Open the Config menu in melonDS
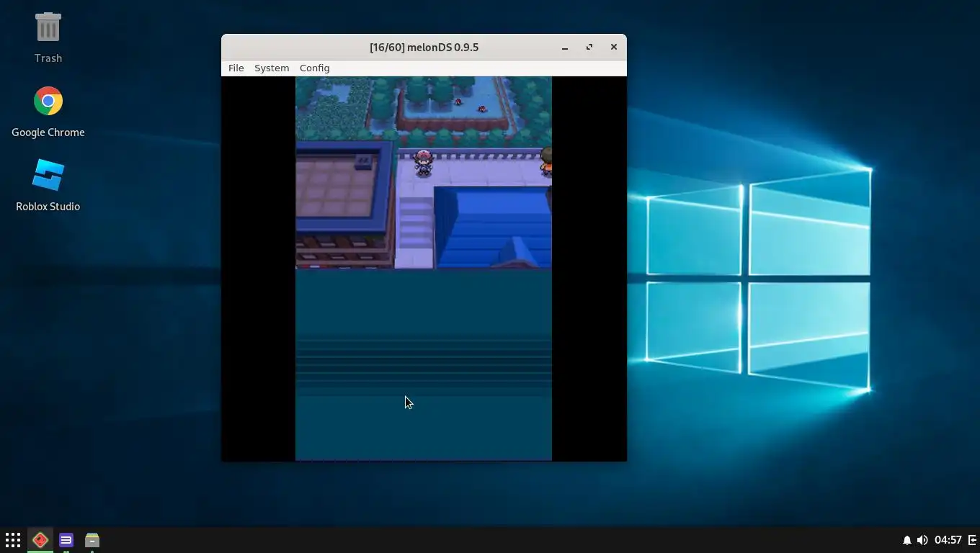 [x=314, y=68]
